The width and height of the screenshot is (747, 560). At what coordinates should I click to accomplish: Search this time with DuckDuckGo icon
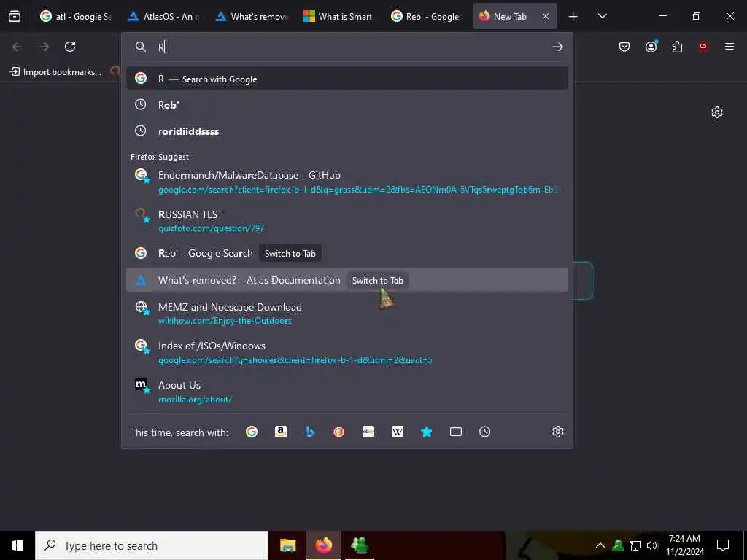click(x=338, y=432)
